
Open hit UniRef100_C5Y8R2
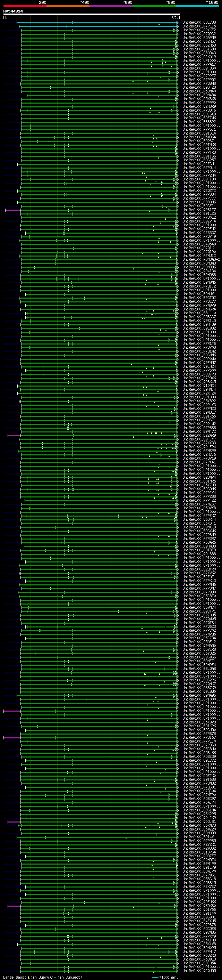(x=199, y=401)
